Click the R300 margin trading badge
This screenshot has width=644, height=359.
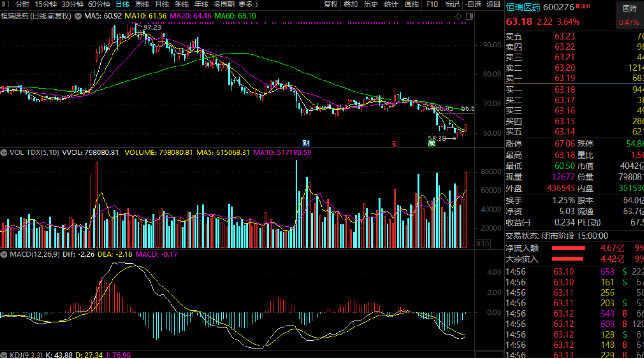point(583,7)
